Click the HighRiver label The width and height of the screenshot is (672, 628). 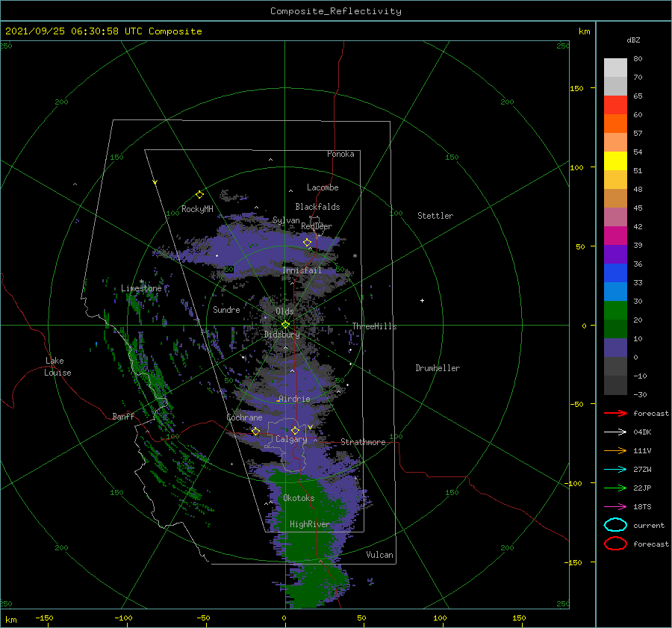310,524
